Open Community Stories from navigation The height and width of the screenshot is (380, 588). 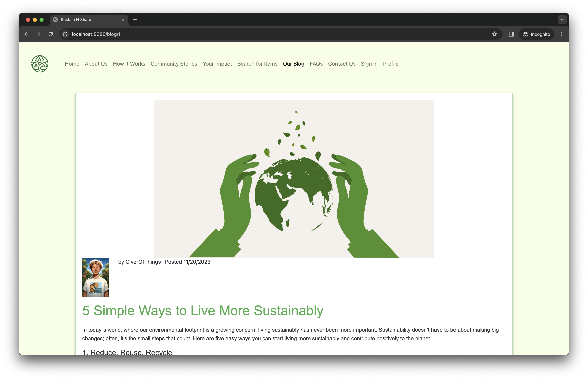(174, 64)
